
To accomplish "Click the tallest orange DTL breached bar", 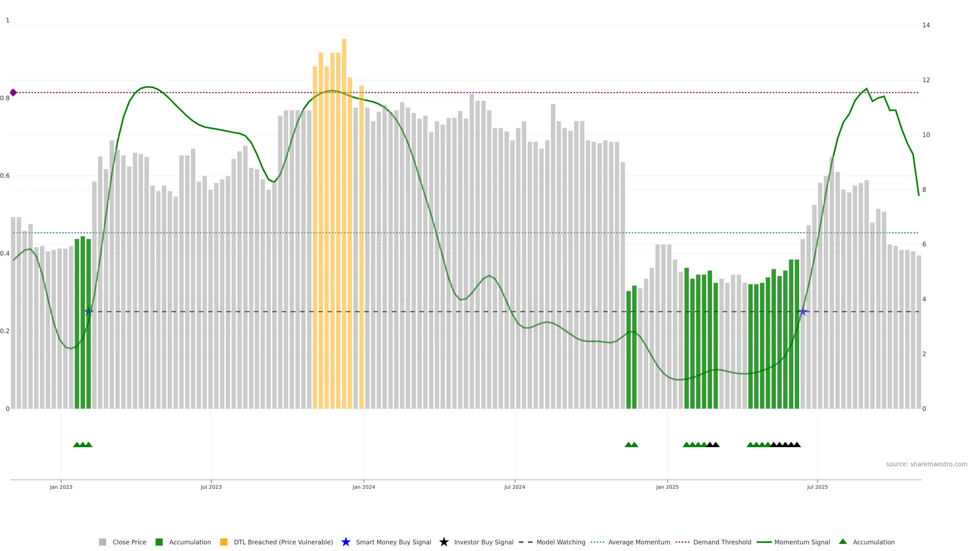I will (x=344, y=190).
